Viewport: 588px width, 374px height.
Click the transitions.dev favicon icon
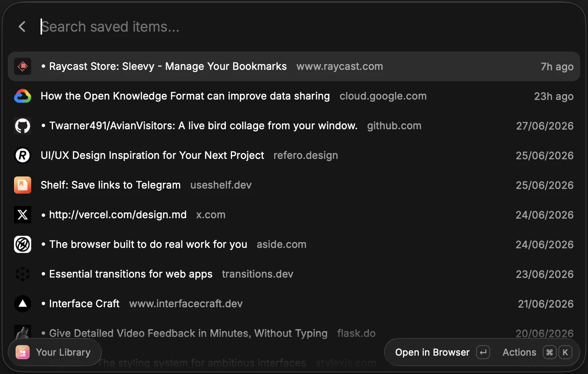coord(23,274)
